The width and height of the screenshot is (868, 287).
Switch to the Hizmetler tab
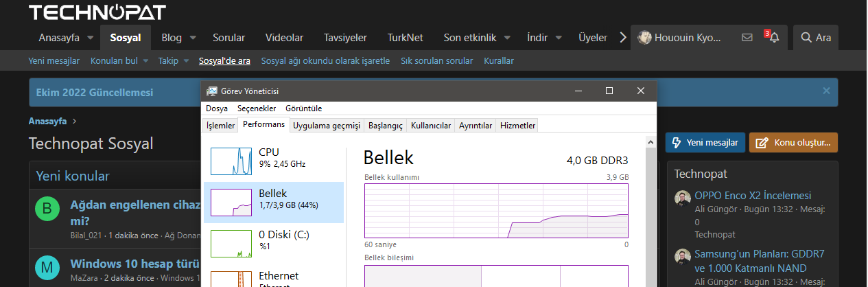[517, 126]
